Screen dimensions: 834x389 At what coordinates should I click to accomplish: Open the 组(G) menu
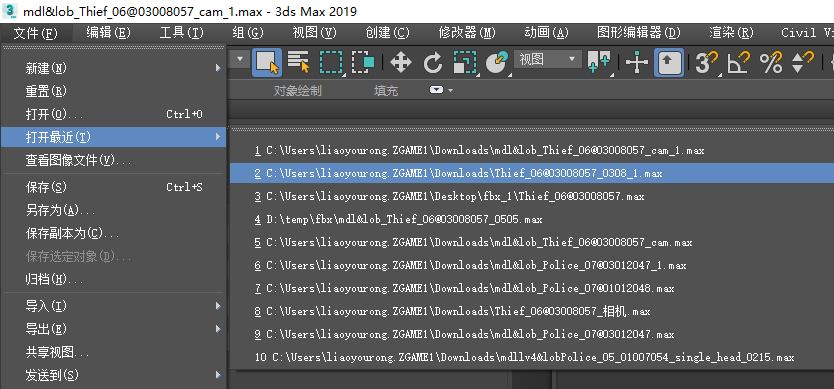click(x=248, y=33)
